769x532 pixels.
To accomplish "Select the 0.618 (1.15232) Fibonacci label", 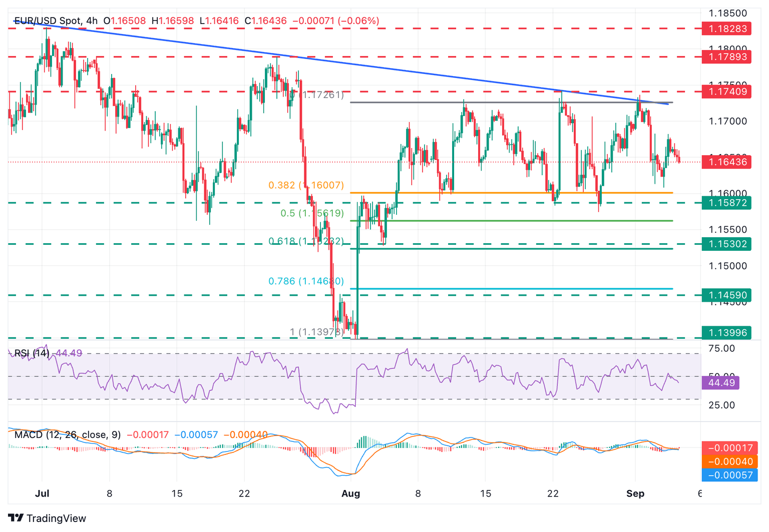I will [x=306, y=241].
